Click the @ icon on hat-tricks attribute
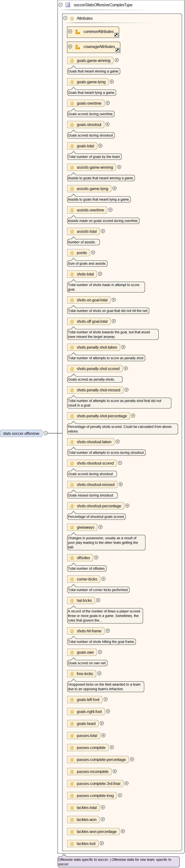Viewport: 185px width, 868px height. pyautogui.click(x=72, y=601)
